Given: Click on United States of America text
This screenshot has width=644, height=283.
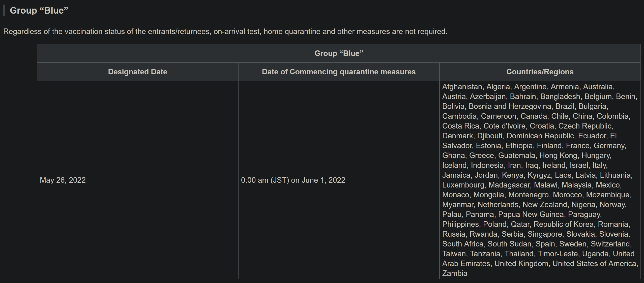Looking at the screenshot, I should 595,264.
